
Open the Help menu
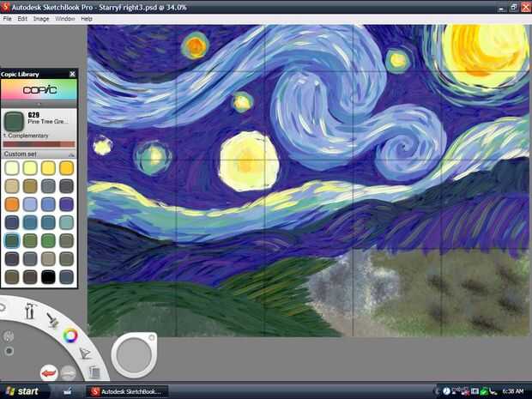pyautogui.click(x=87, y=19)
